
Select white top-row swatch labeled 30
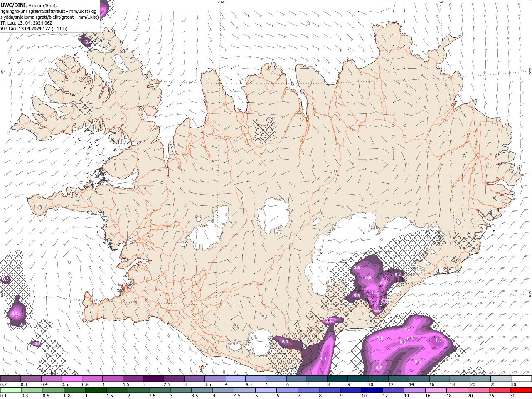click(x=521, y=379)
